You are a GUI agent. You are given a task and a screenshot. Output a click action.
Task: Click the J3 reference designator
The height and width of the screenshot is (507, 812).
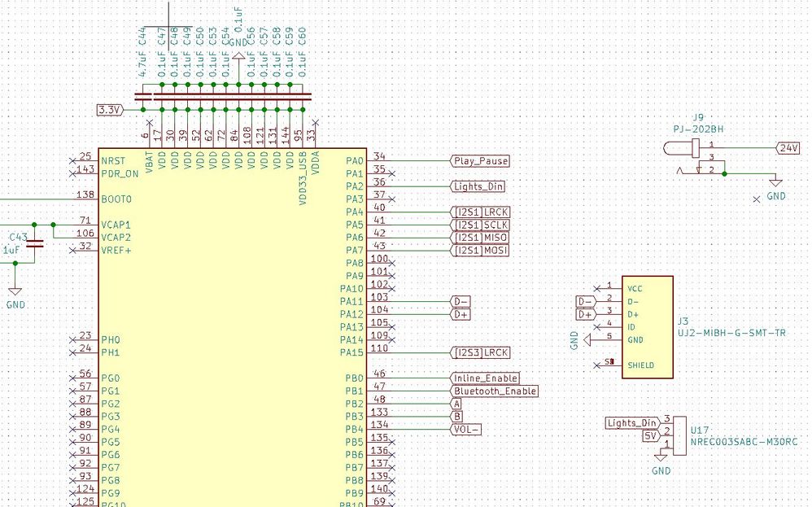tap(683, 321)
